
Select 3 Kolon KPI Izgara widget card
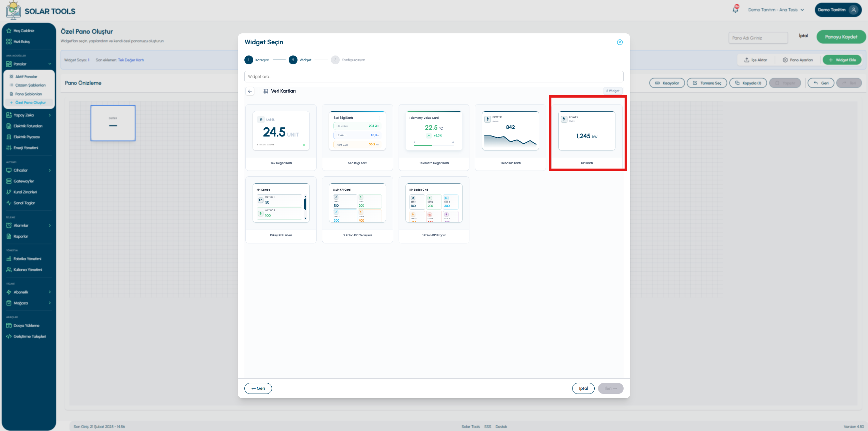pyautogui.click(x=434, y=210)
